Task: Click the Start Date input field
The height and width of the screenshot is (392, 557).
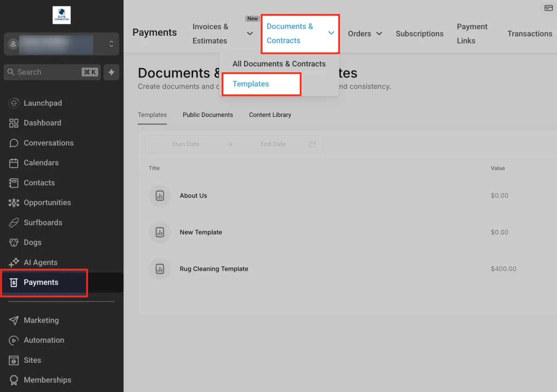Action: click(185, 144)
